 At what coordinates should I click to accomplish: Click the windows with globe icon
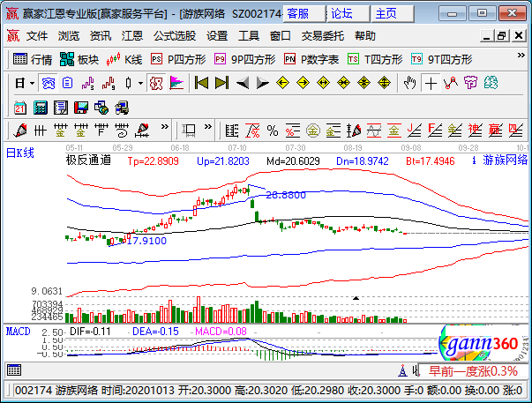point(101,108)
